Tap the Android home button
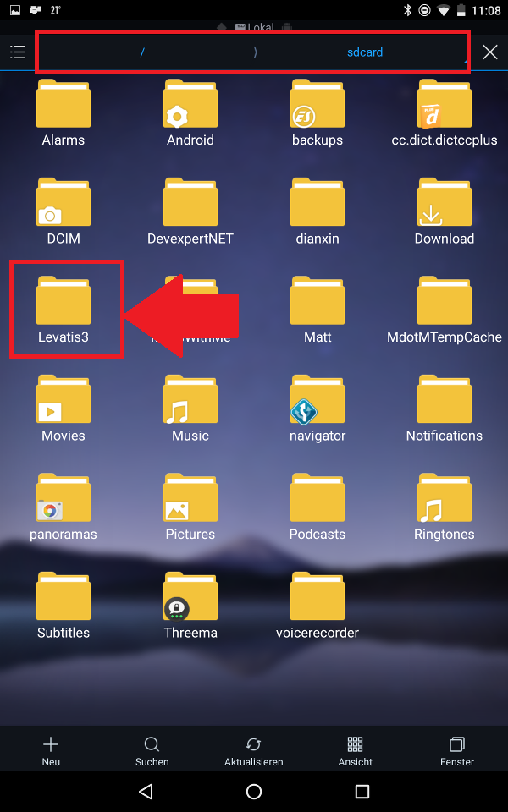The width and height of the screenshot is (508, 812). (x=253, y=792)
